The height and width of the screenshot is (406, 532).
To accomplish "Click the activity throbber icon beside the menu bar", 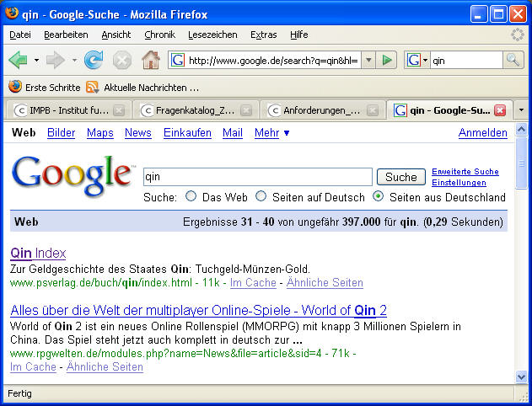I will [518, 35].
